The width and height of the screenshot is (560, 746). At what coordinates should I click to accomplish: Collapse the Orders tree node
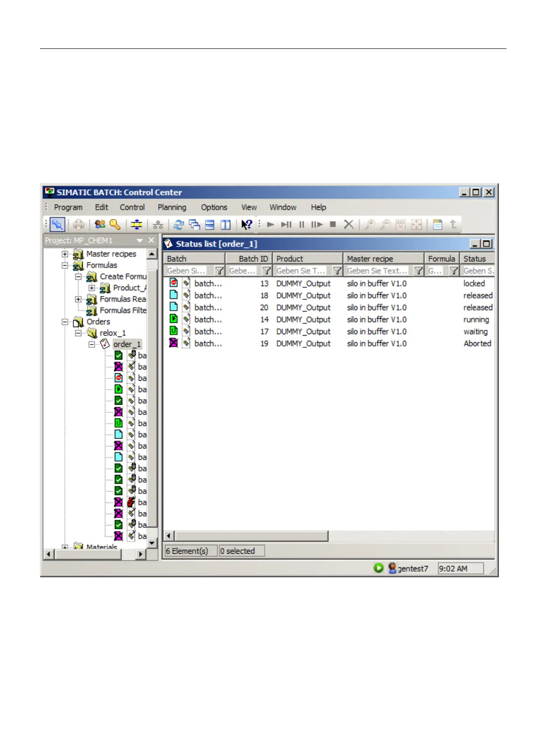(65, 322)
